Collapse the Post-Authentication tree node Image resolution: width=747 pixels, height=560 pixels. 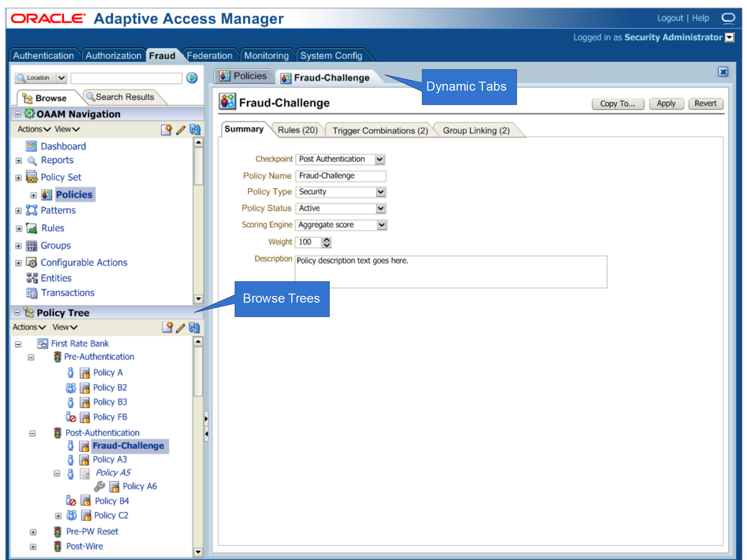coord(32,433)
